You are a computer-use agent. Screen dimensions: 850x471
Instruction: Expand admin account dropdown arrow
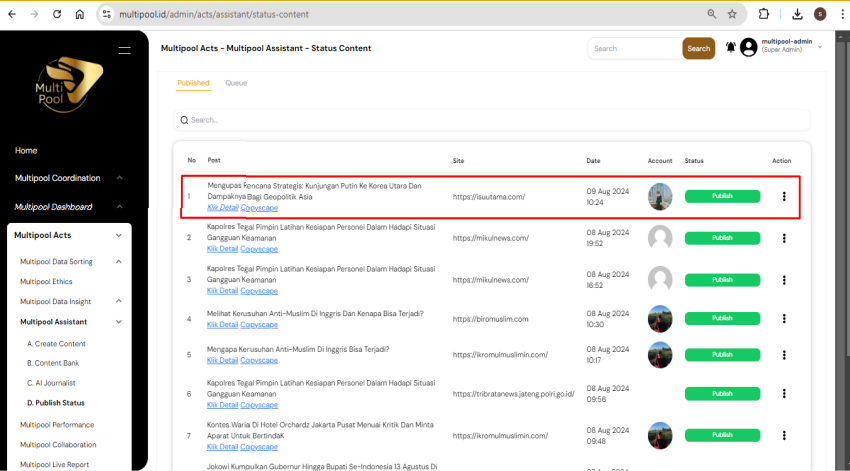820,47
